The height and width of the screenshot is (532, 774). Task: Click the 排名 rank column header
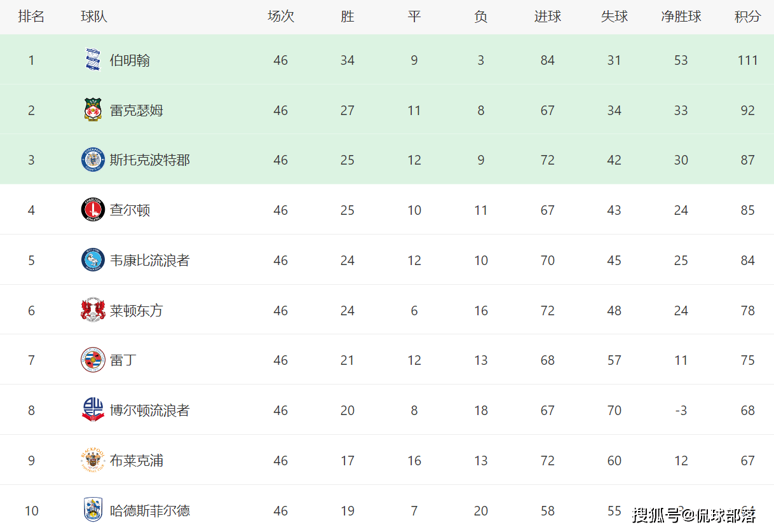31,17
